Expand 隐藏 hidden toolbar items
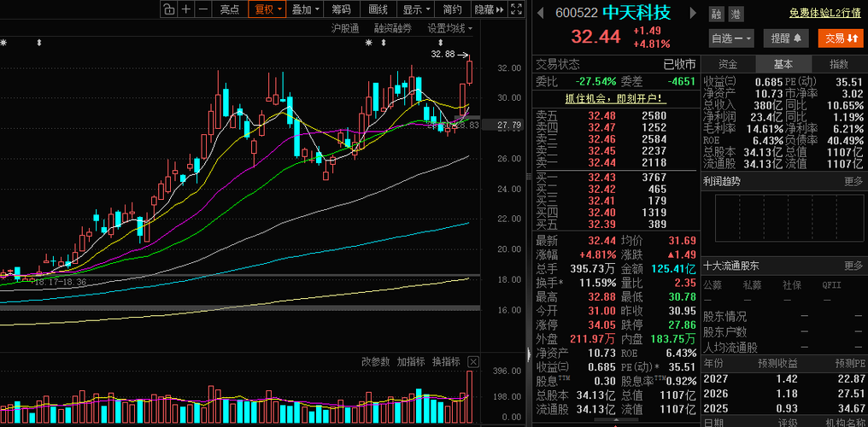Image resolution: width=868 pixels, height=427 pixels. pos(489,9)
